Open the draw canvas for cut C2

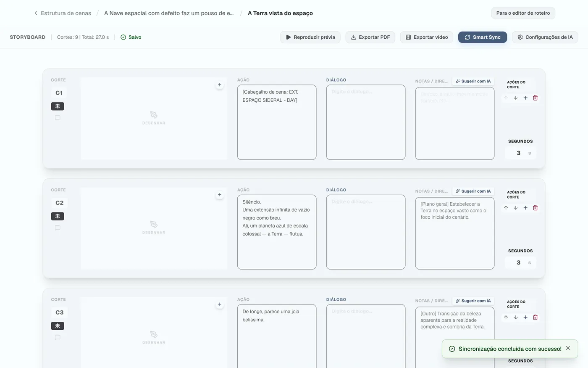(x=154, y=228)
